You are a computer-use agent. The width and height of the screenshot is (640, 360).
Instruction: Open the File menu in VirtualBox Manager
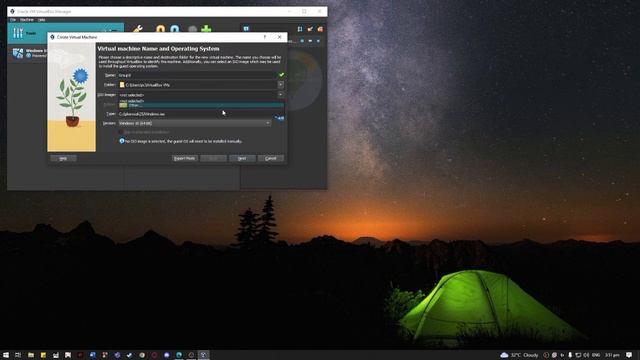pos(13,20)
